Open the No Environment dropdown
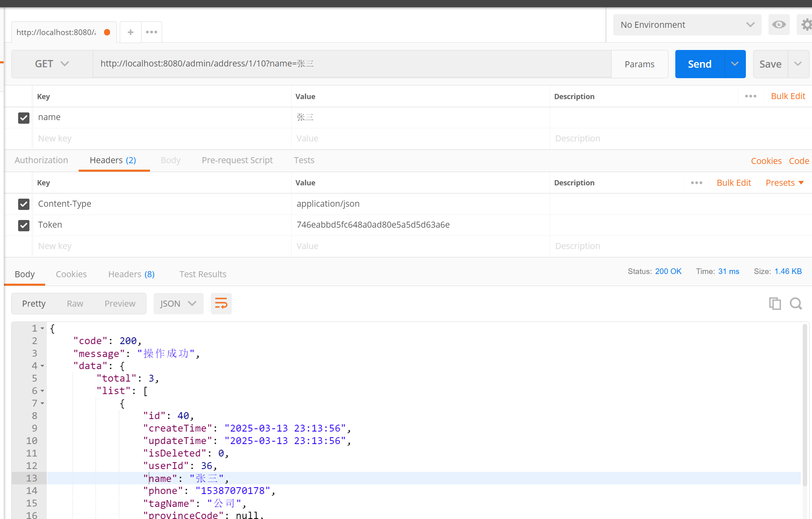The image size is (812, 519). coord(687,25)
